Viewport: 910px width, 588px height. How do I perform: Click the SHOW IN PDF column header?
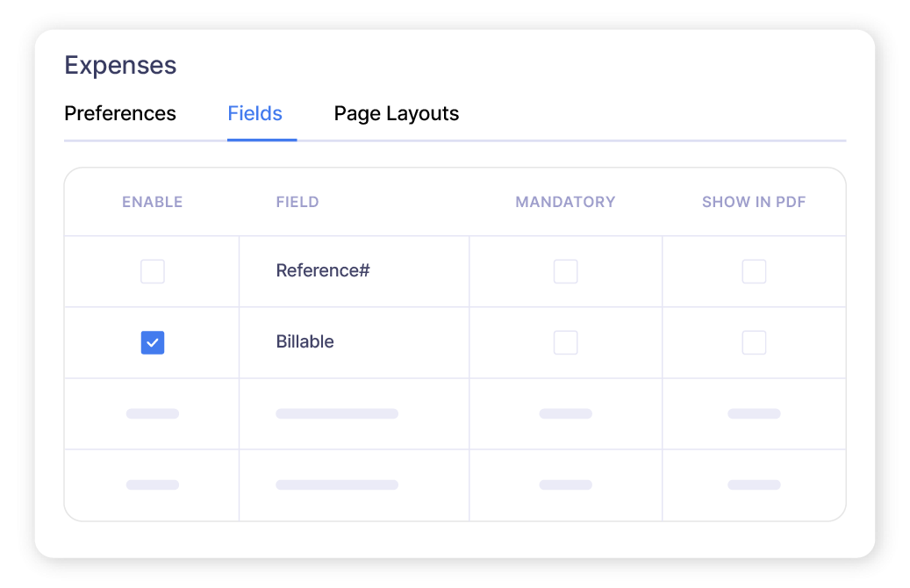754,201
